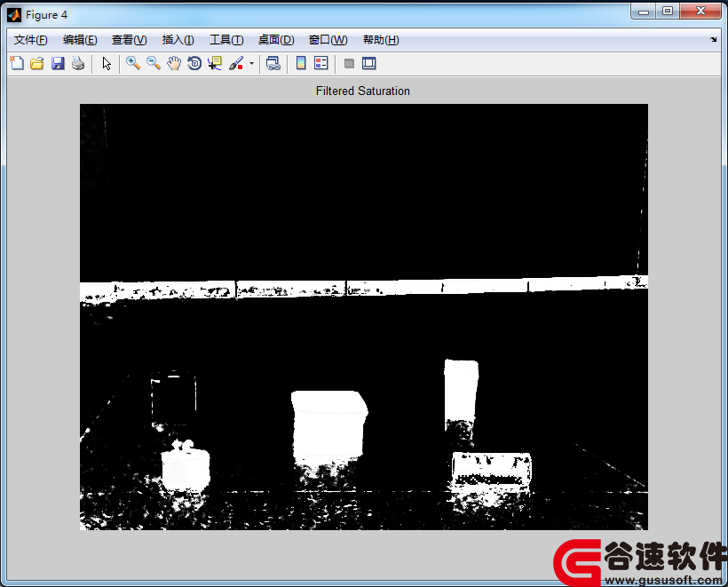Viewport: 728px width, 587px height.
Task: Close the Figure 4 window
Action: click(700, 12)
